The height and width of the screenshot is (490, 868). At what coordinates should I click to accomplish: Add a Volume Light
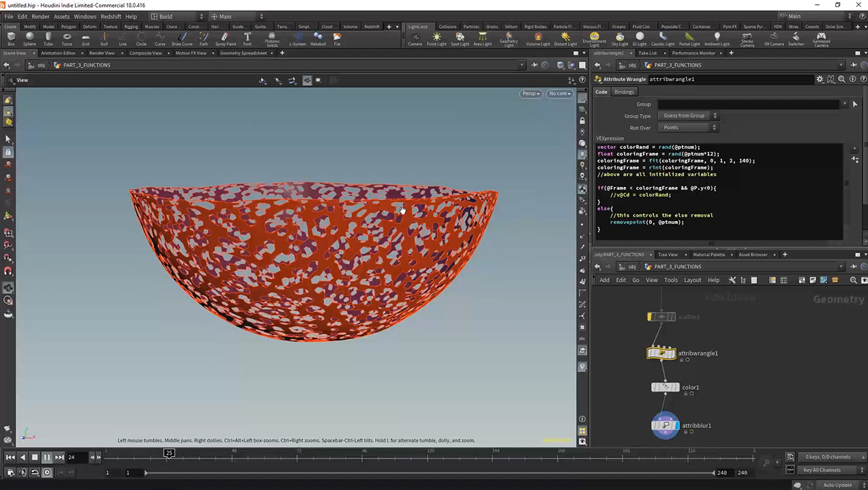538,38
